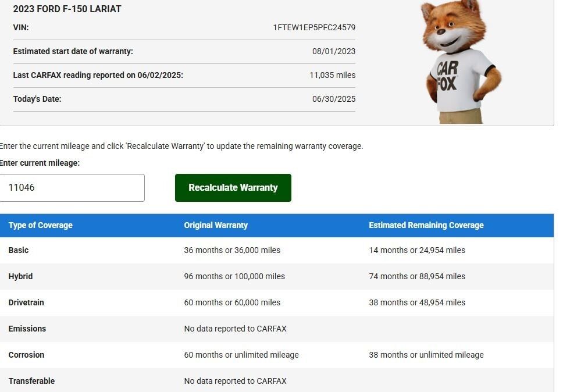This screenshot has height=392, width=563.
Task: Select the Hybrid coverage row label
Action: [x=20, y=276]
